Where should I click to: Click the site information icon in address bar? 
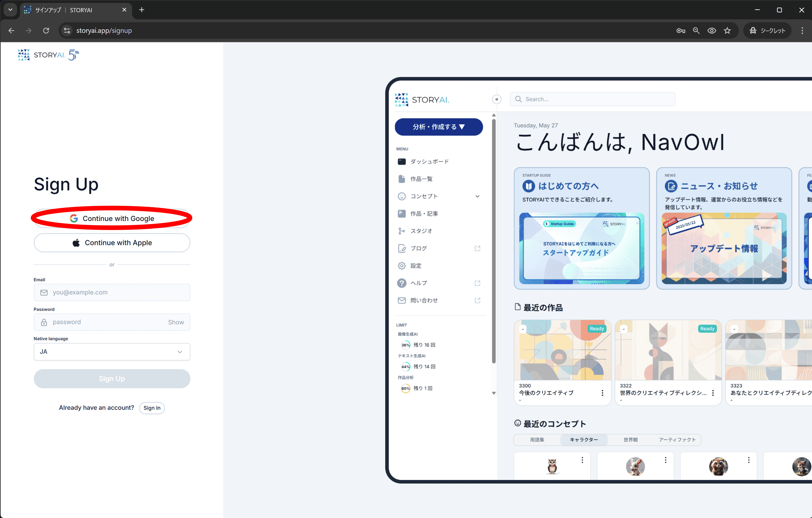point(67,30)
